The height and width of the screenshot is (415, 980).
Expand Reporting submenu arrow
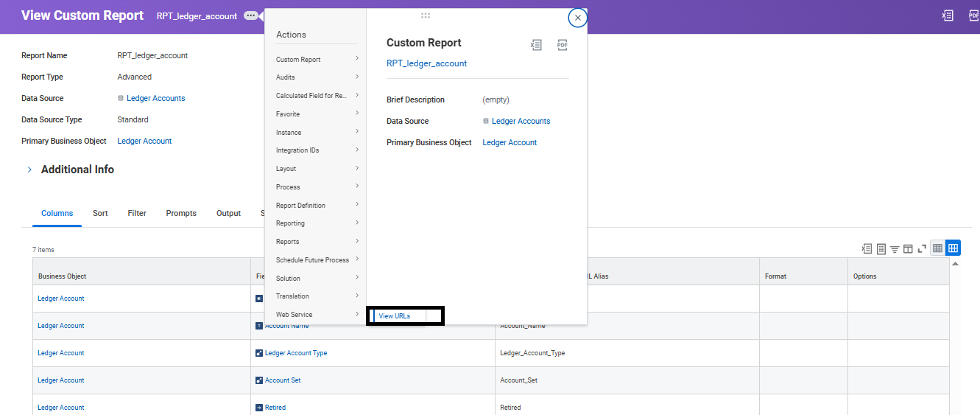click(357, 223)
